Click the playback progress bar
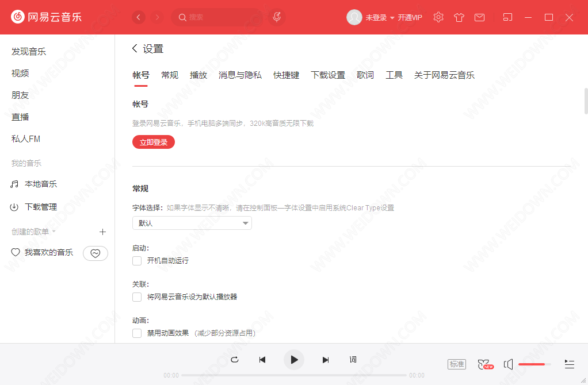This screenshot has width=588, height=385. [294, 375]
